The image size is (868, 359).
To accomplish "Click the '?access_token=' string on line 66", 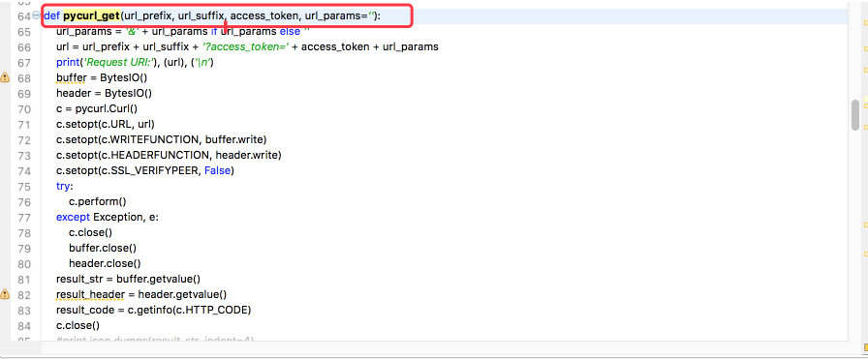I will click(245, 47).
